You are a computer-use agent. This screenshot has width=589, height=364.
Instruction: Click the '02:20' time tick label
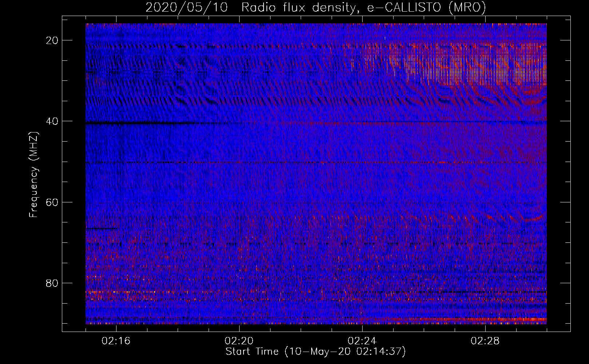click(239, 341)
